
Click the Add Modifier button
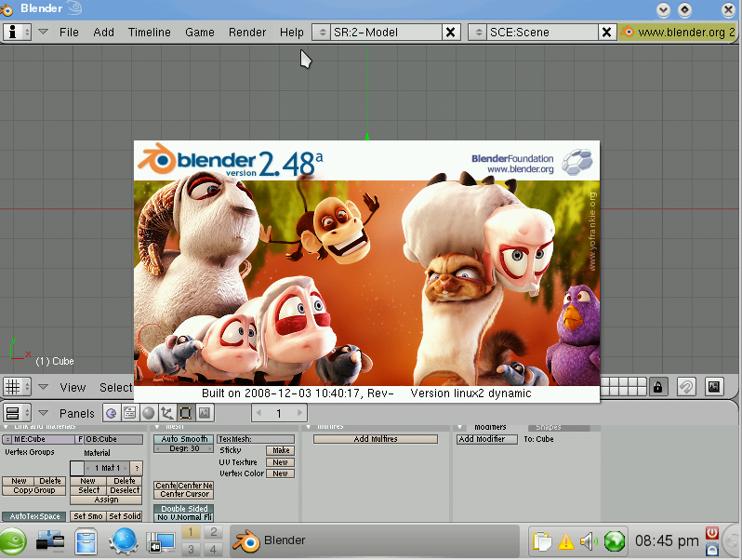[487, 439]
